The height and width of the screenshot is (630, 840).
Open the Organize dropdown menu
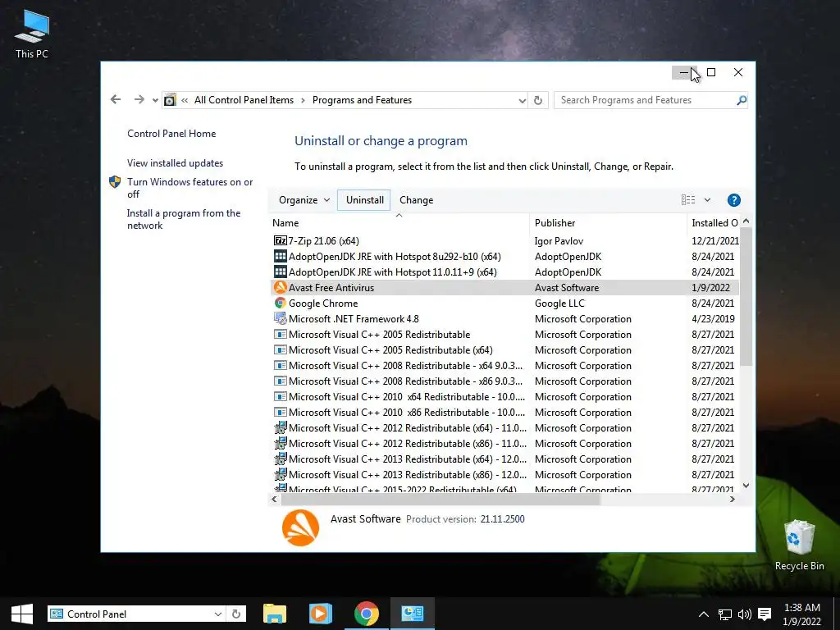304,200
